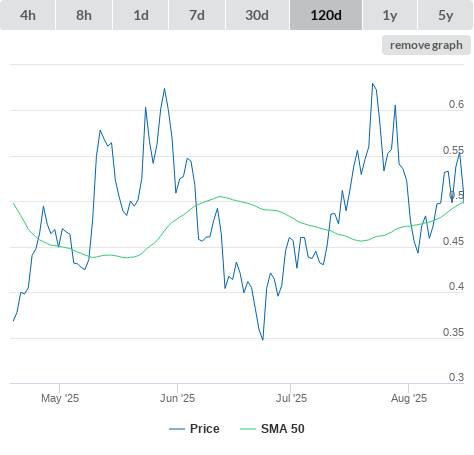Select the 4h time range tab
The height and width of the screenshot is (455, 474).
28,15
